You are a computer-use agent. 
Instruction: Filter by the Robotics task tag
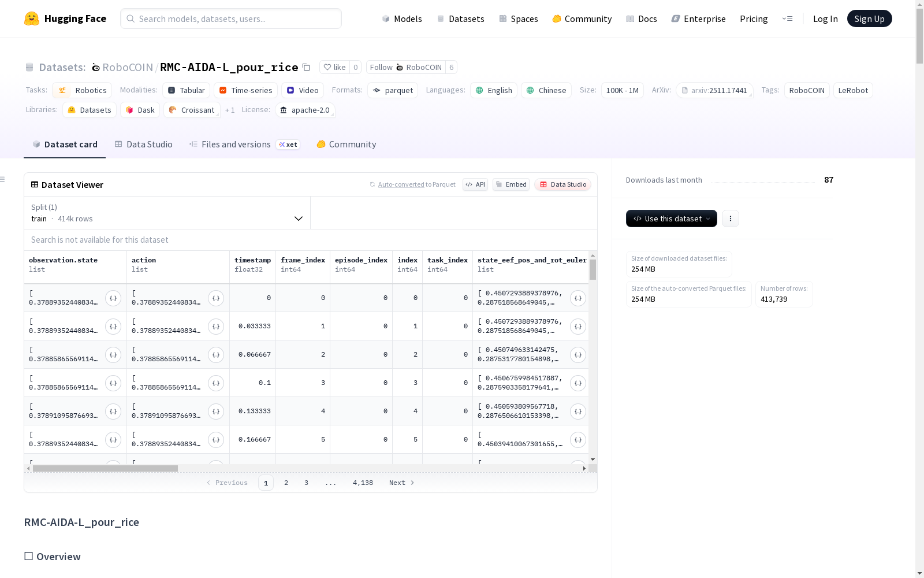(x=82, y=90)
